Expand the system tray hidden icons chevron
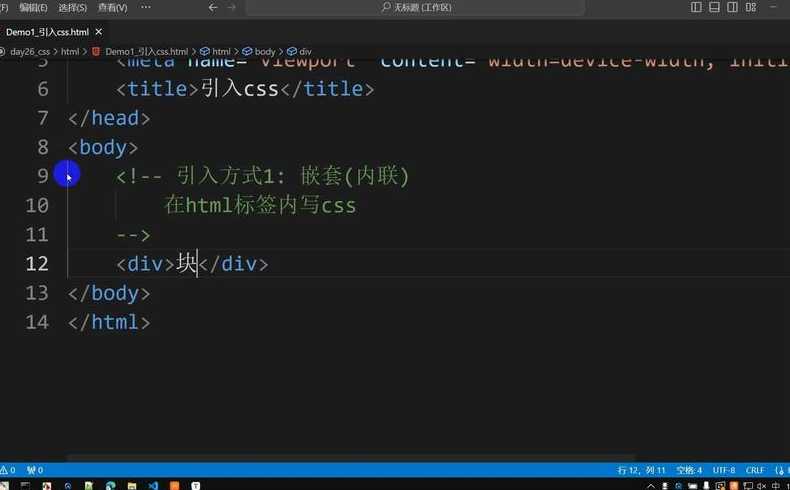This screenshot has width=790, height=490. pos(651,486)
